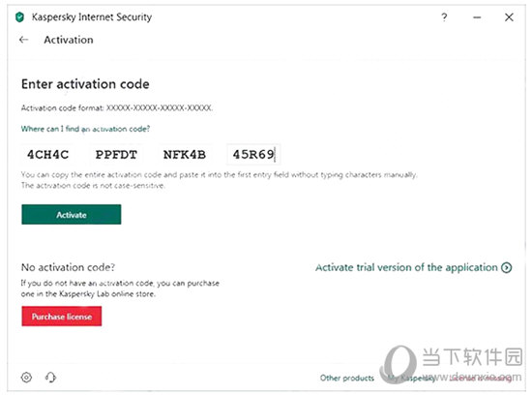Close the Kaspersky Internet Security window
The height and width of the screenshot is (395, 532).
(x=509, y=17)
